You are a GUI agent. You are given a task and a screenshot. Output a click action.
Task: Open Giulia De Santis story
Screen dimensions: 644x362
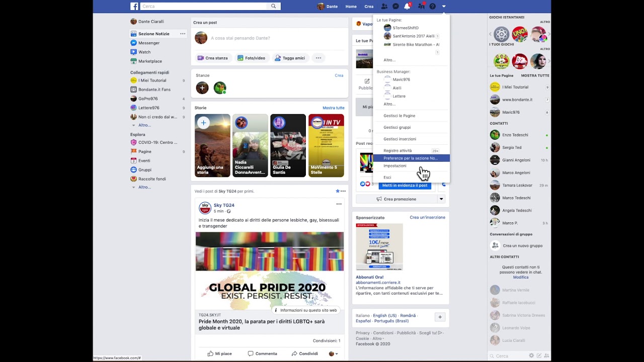288,145
